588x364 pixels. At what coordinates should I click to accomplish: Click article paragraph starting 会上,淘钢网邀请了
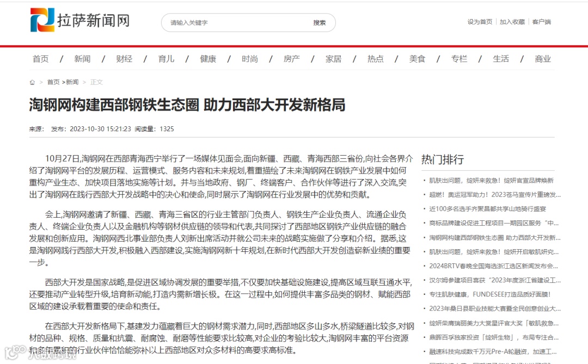coord(220,238)
